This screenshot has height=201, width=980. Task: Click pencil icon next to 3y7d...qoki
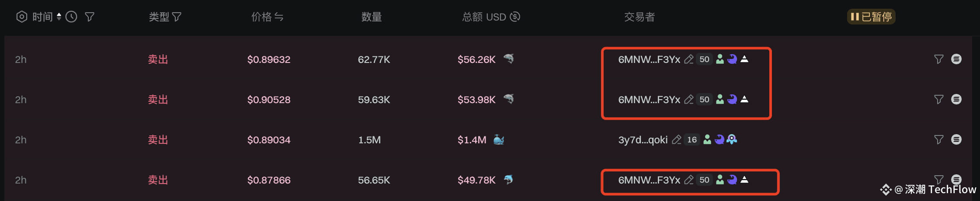677,139
